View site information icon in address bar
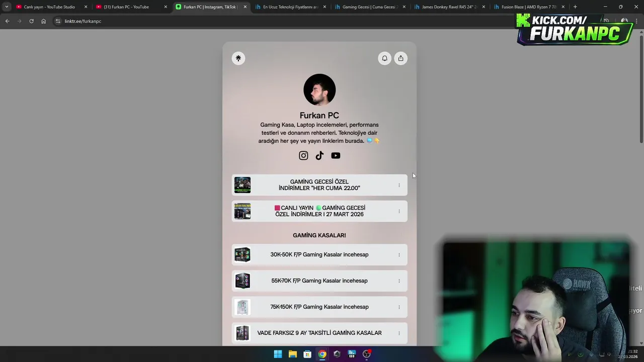Image resolution: width=644 pixels, height=362 pixels. [x=58, y=21]
